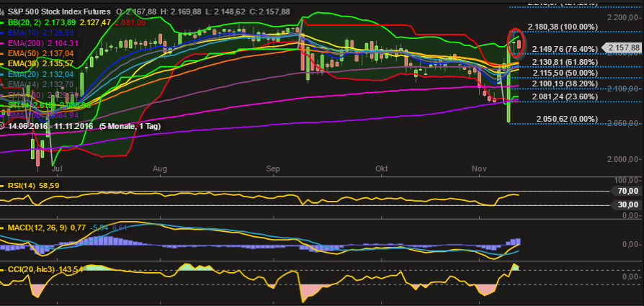Click Fibonacci level 2.180,38 (100.00%)

(563, 27)
